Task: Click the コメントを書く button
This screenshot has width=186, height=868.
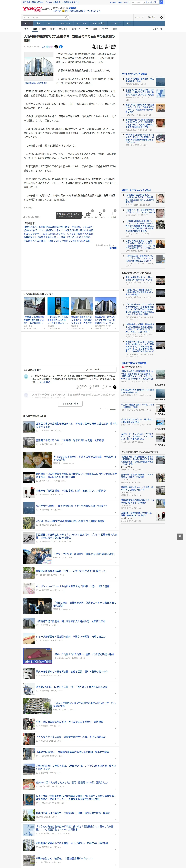Action: (x=93, y=370)
